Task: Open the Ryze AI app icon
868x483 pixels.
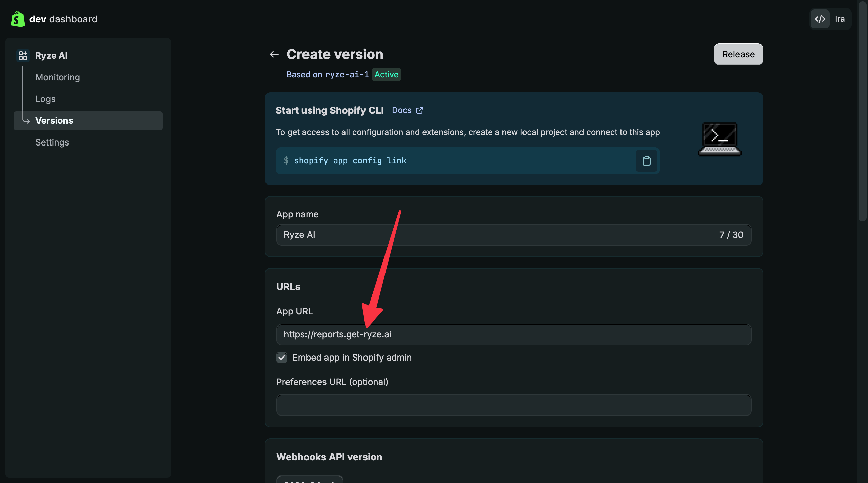Action: coord(23,56)
